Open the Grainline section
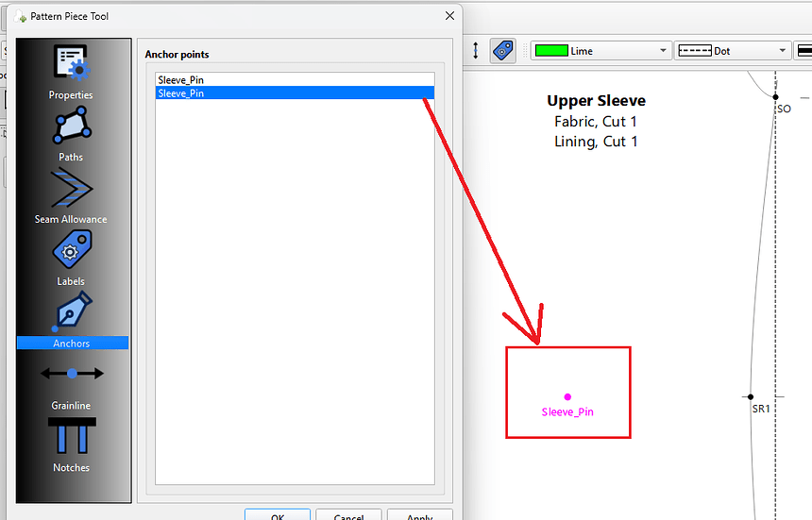The image size is (812, 520). (x=72, y=383)
